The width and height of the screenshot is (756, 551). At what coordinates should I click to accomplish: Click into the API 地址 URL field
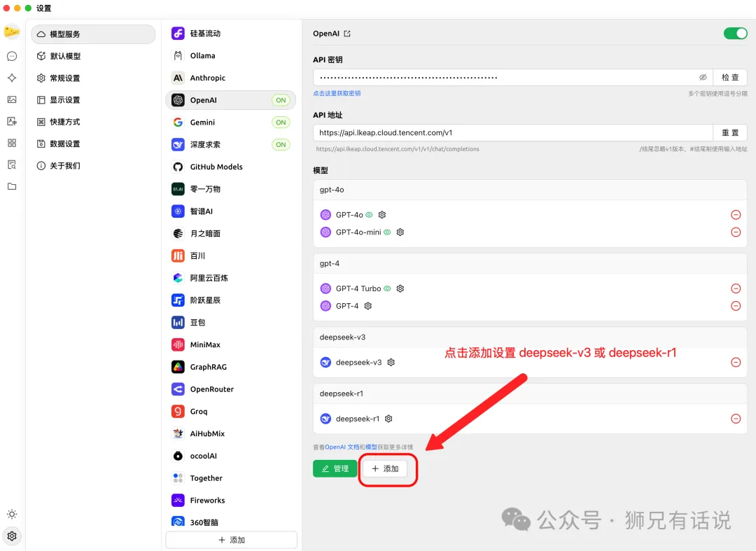pyautogui.click(x=513, y=133)
